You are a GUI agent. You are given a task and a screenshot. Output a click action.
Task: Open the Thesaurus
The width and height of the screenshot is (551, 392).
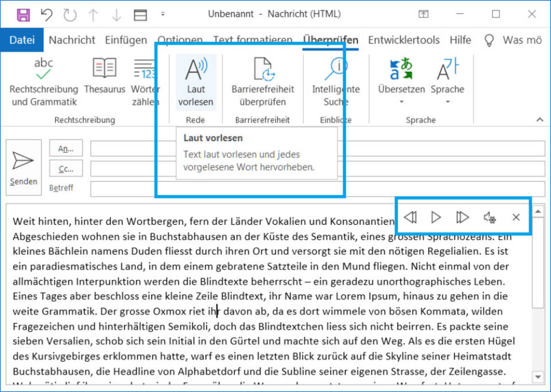104,76
